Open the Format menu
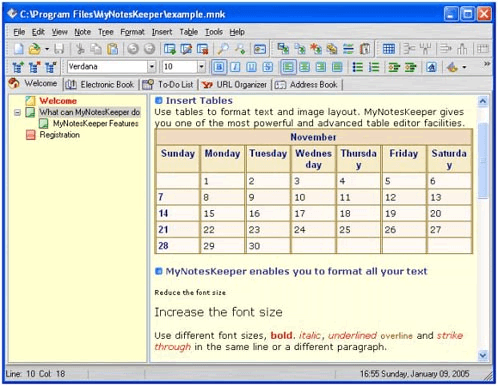498x386 pixels. [x=132, y=32]
